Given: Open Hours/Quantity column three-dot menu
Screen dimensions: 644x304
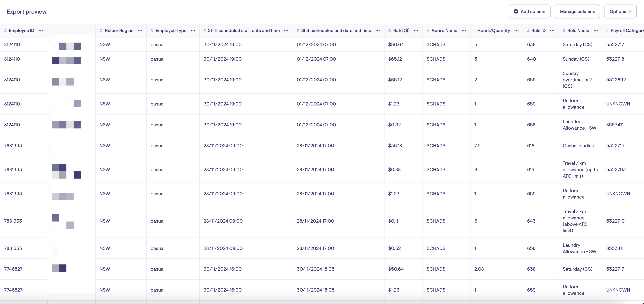Looking at the screenshot, I should [x=517, y=31].
